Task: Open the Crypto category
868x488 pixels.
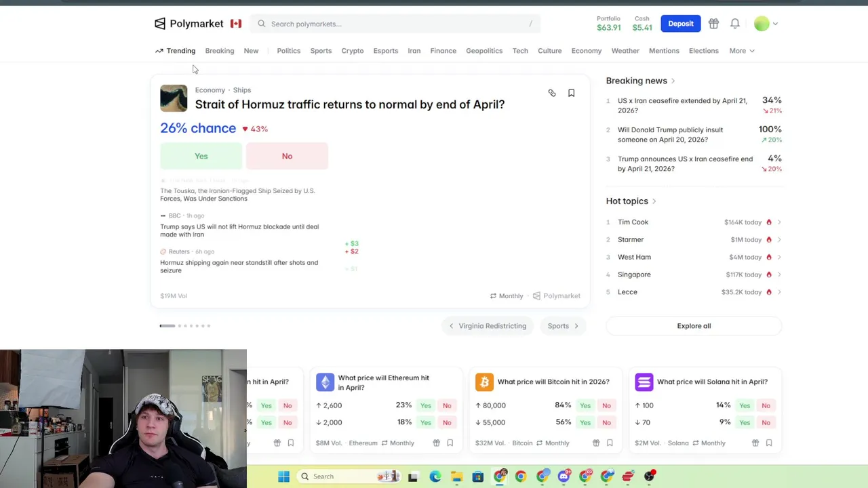Action: click(x=353, y=51)
